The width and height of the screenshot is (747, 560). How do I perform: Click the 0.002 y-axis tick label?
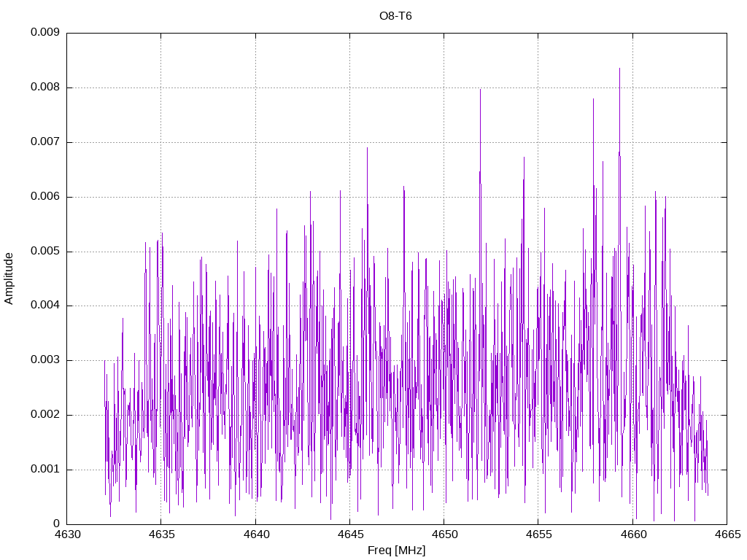click(45, 415)
